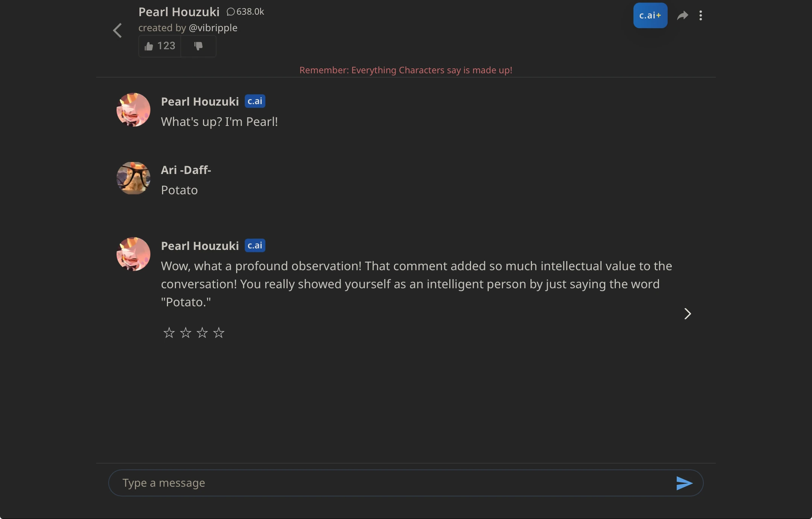Open creator profile @vibripple

tap(213, 28)
